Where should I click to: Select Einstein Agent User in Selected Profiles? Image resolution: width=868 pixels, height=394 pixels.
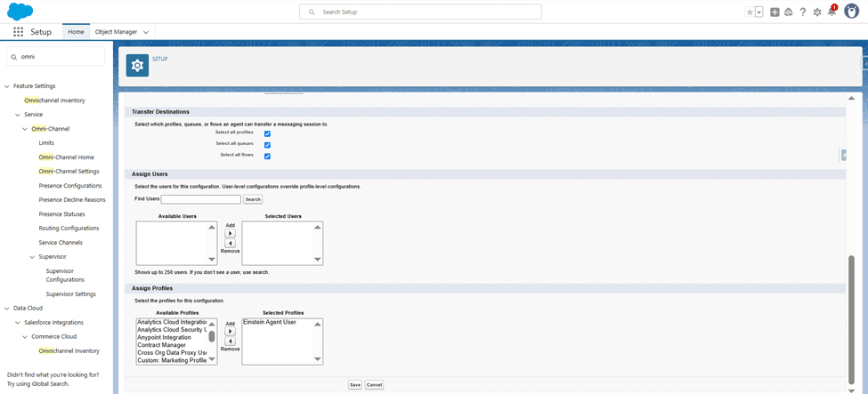[x=269, y=322]
